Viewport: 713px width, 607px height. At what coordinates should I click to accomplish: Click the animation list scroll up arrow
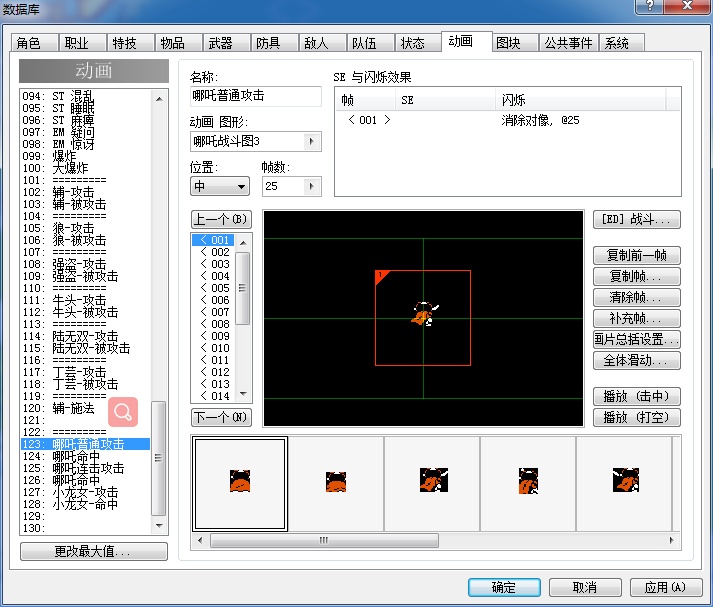pos(159,99)
